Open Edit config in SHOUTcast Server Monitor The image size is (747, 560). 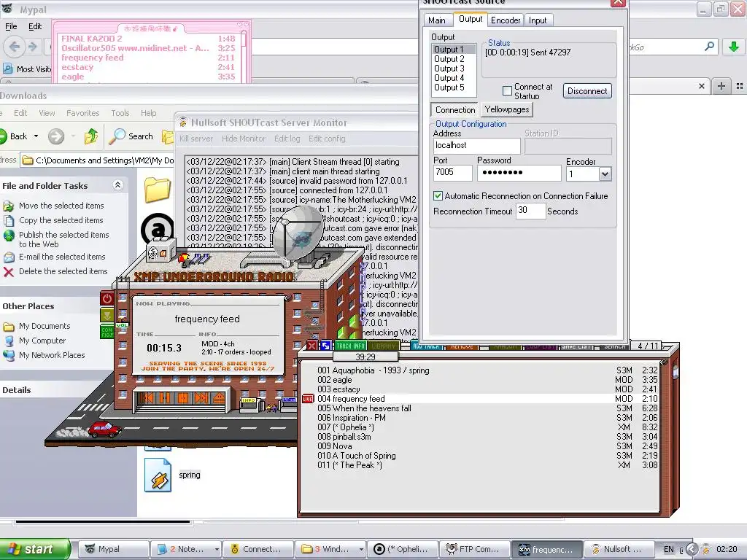click(327, 139)
